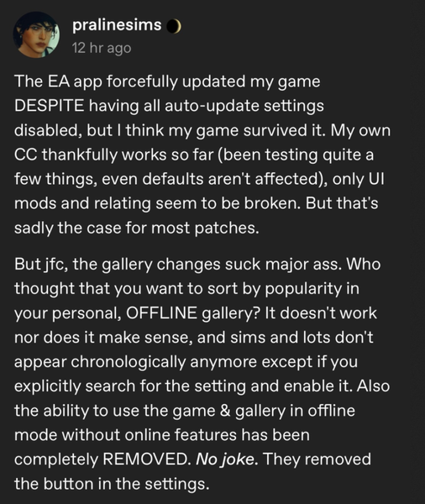The image size is (425, 504).
Task: Click the pralinesims username link
Action: [117, 25]
